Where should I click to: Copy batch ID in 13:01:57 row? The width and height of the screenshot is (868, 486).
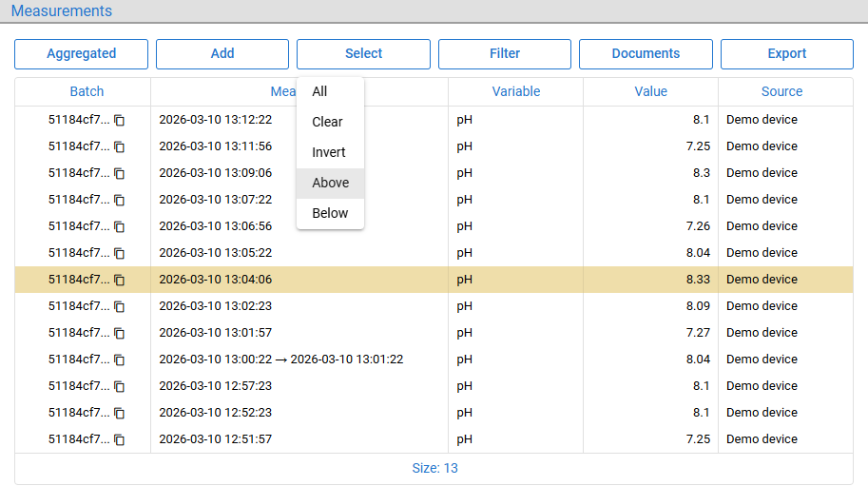[119, 333]
